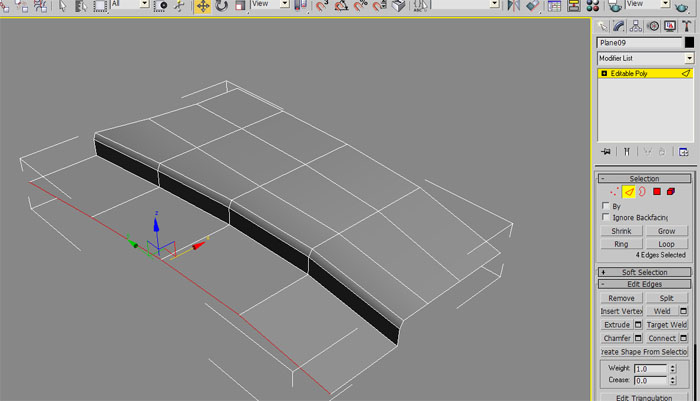Click the Grow selection button
The height and width of the screenshot is (401, 700).
coord(667,231)
